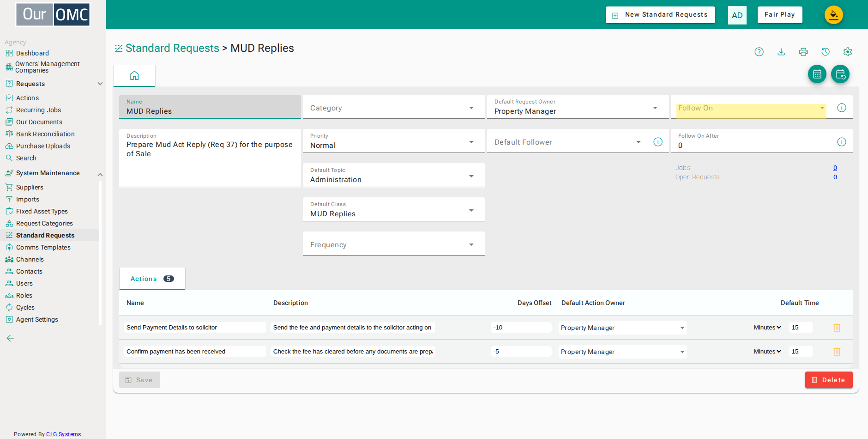868x439 pixels.
Task: Click the round calendar refresh button
Action: click(x=840, y=74)
